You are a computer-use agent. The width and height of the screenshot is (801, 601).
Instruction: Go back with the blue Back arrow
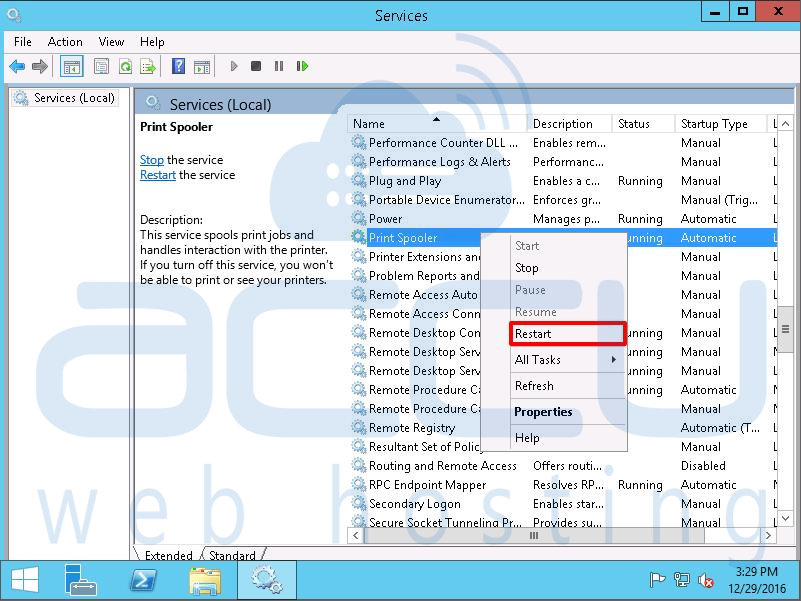click(x=17, y=66)
